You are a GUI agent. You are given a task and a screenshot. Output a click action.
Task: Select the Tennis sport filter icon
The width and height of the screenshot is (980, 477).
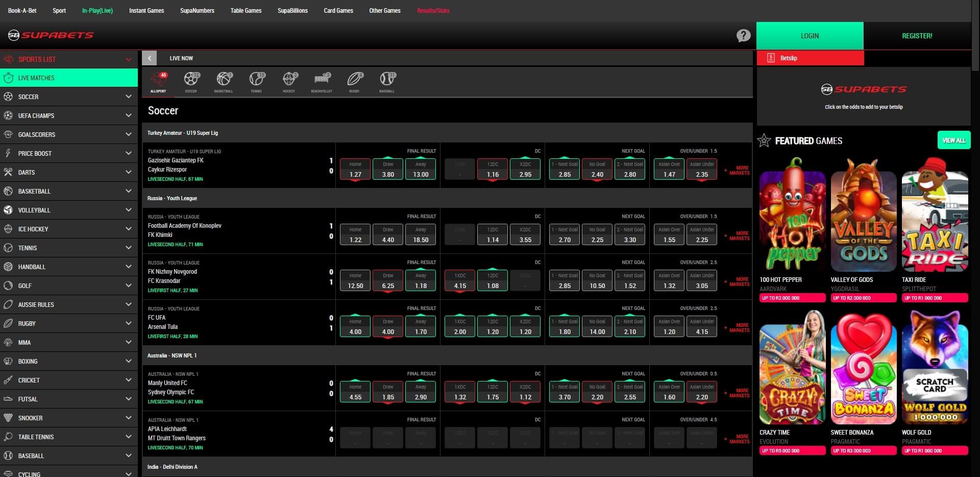click(256, 79)
